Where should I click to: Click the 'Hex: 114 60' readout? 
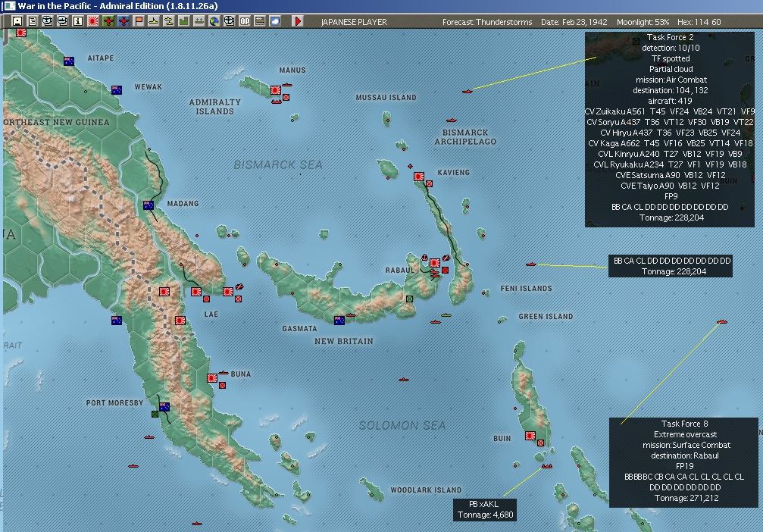point(699,22)
